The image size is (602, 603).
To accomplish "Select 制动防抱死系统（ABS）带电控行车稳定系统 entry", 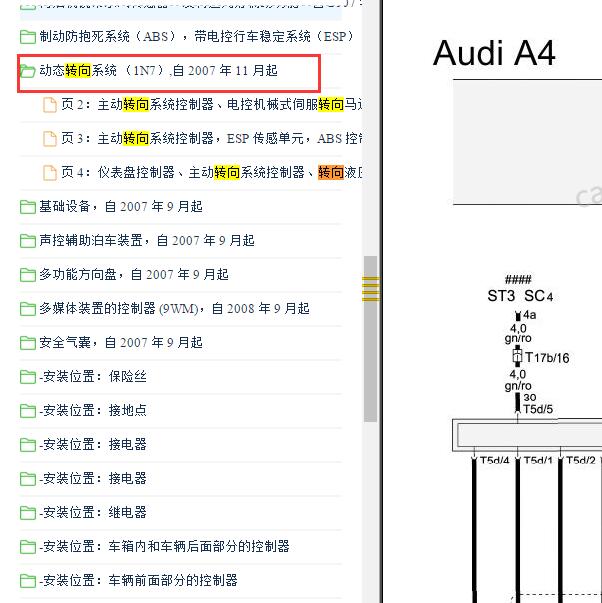I will 197,37.
